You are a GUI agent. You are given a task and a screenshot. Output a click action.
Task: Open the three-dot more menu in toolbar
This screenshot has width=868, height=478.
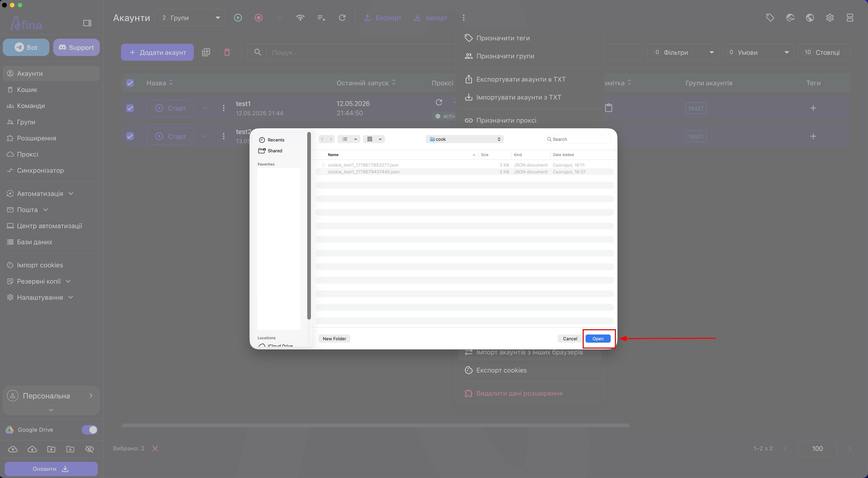pyautogui.click(x=464, y=18)
